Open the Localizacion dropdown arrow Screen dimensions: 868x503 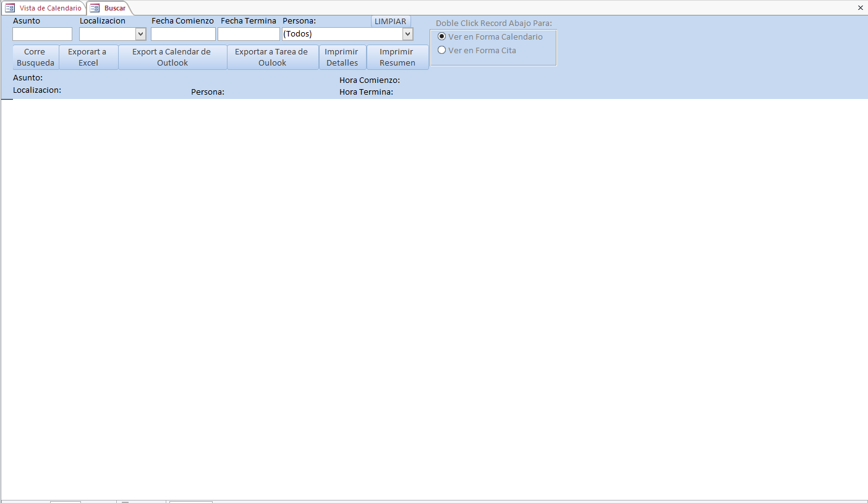140,34
